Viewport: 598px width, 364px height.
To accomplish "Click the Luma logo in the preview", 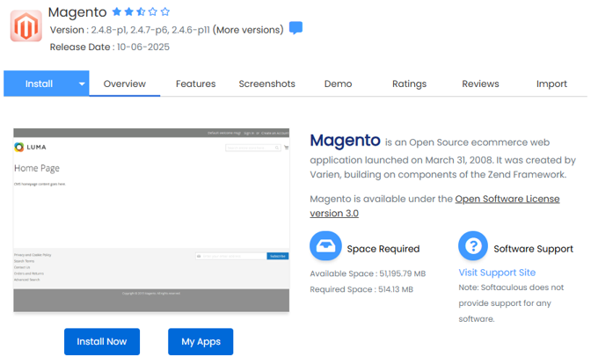I will [31, 148].
